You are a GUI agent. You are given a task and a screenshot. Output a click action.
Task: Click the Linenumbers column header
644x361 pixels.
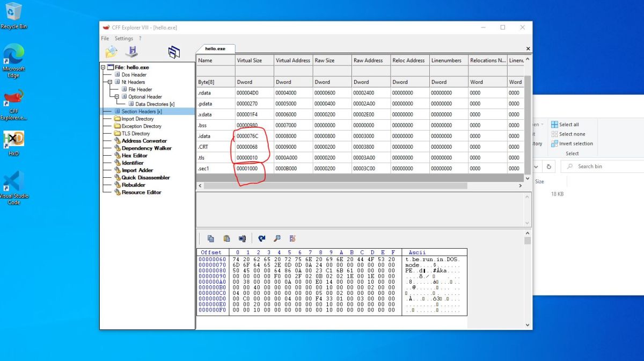point(449,60)
